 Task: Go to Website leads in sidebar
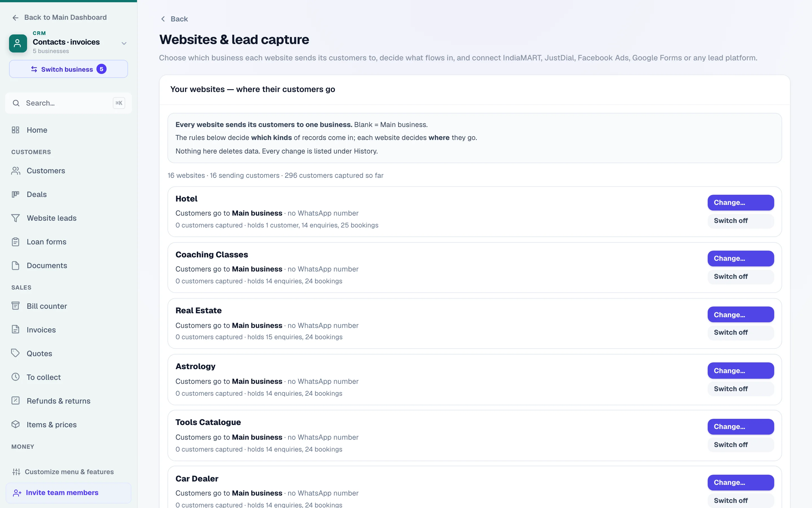point(69,218)
